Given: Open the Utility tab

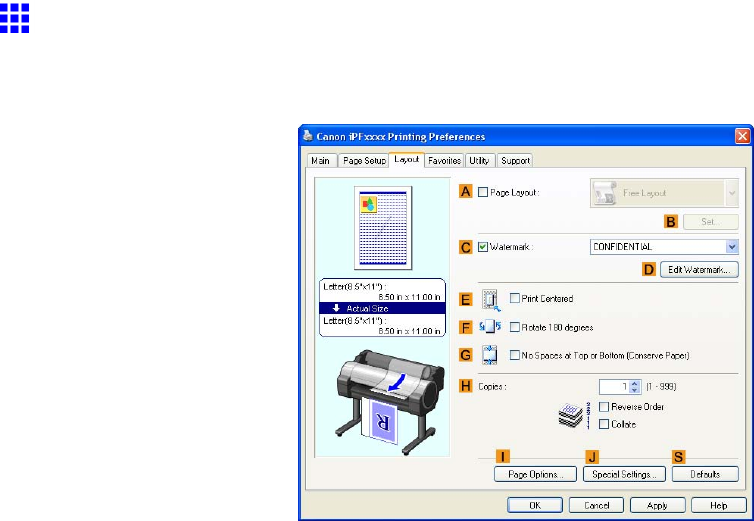Looking at the screenshot, I should pos(479,161).
